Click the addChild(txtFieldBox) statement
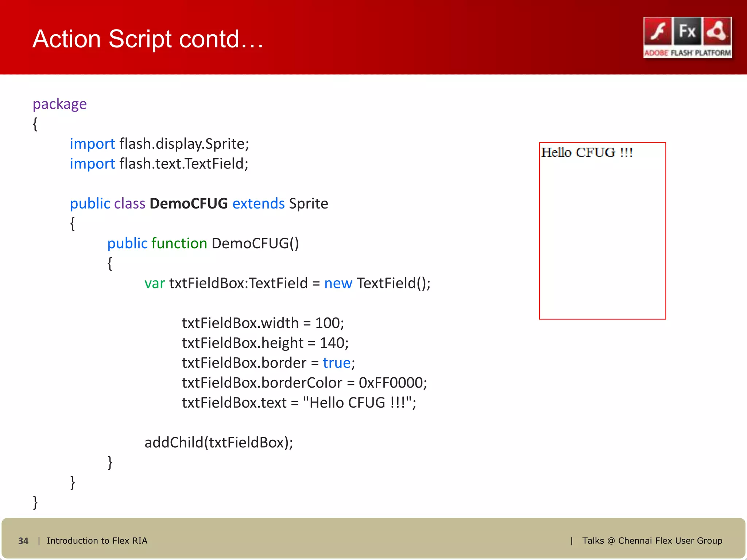 point(218,442)
